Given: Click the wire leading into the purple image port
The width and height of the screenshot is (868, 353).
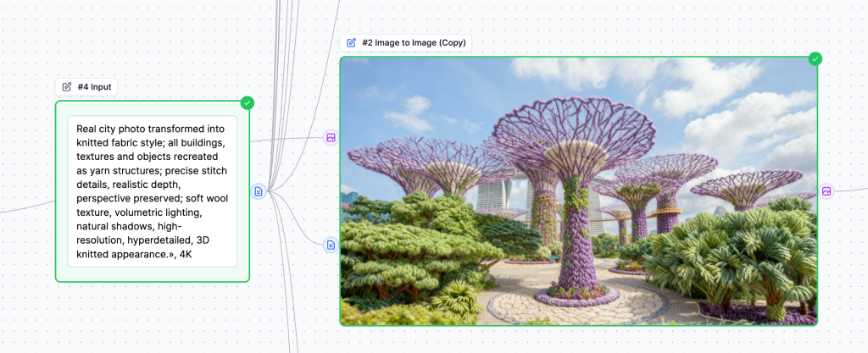Looking at the screenshot, I should click(288, 139).
